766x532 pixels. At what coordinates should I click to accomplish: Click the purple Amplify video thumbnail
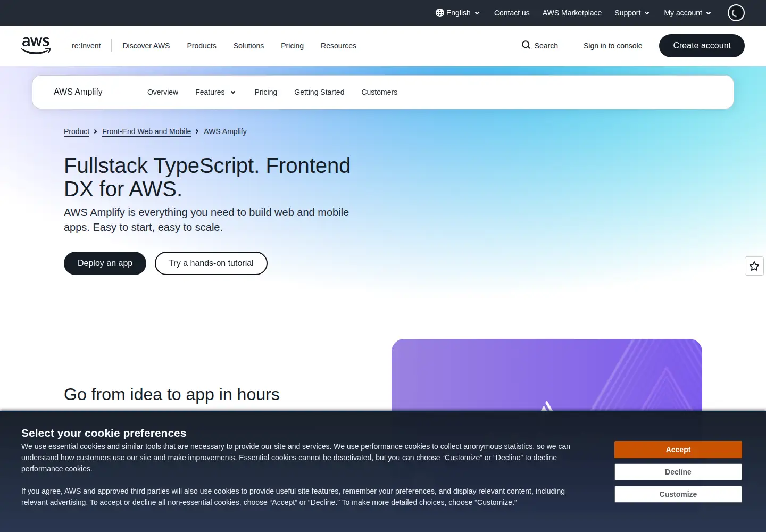coord(547,375)
